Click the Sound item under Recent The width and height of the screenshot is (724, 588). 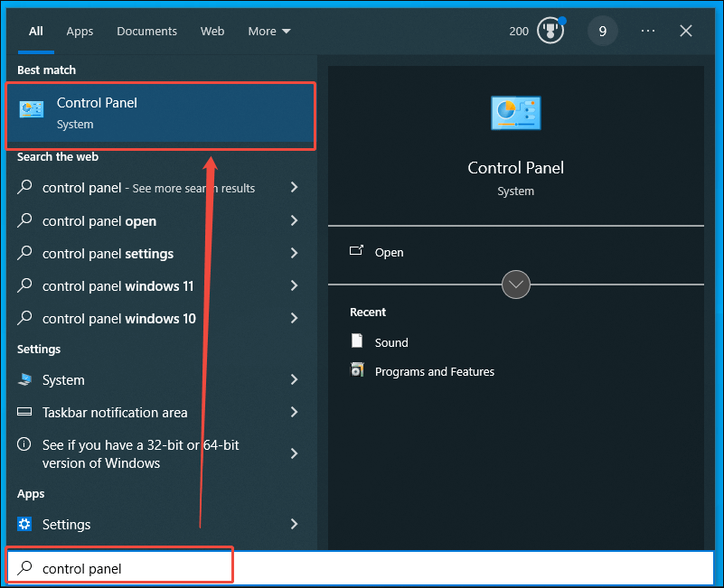pyautogui.click(x=389, y=341)
